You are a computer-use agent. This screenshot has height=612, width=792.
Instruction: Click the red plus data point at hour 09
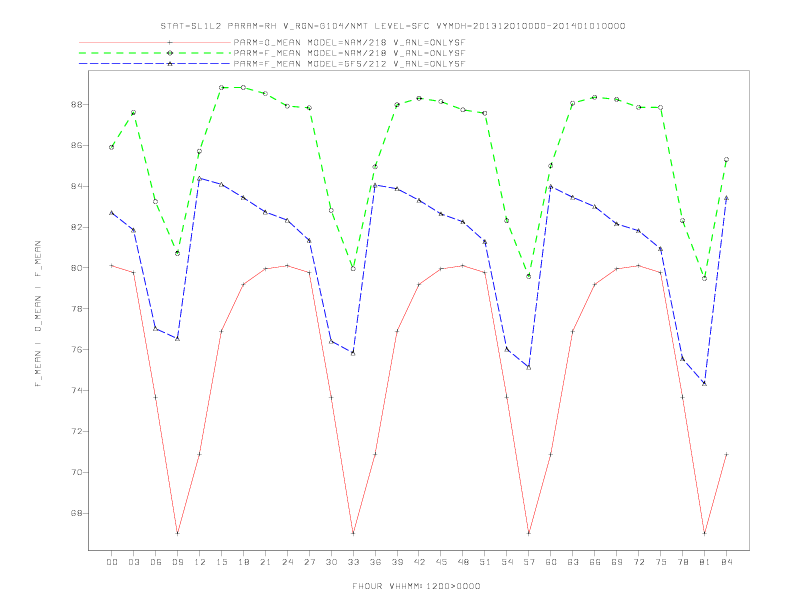177,533
